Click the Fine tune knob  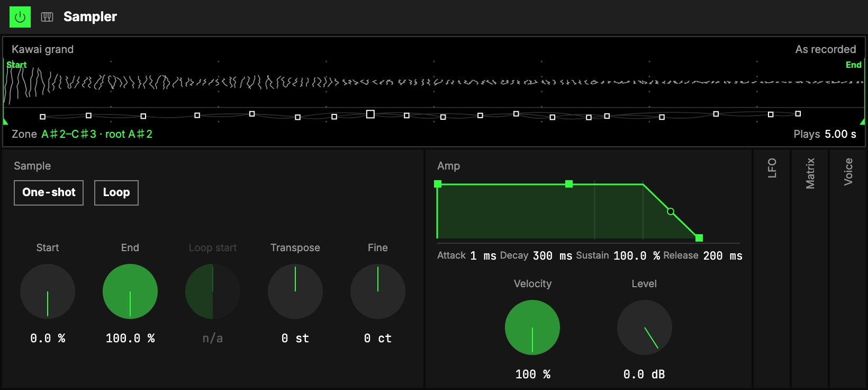click(378, 291)
